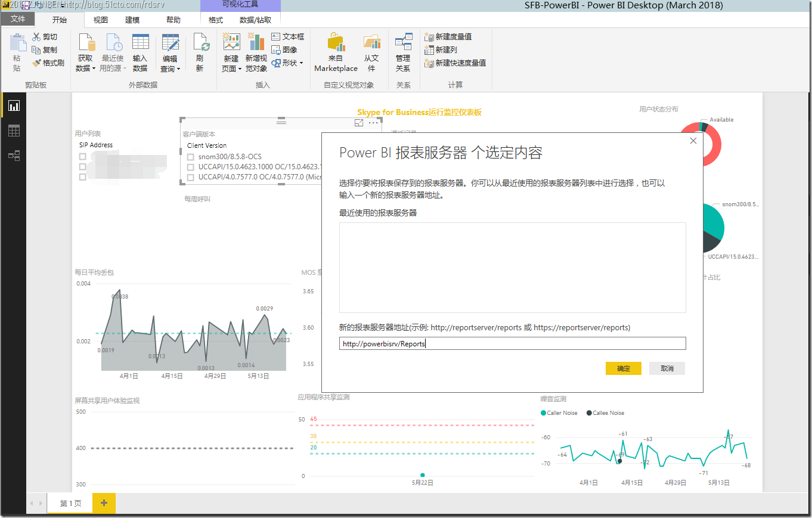This screenshot has width=812, height=518.
Task: Switch to Home (开始) ribbon tab
Action: point(60,20)
